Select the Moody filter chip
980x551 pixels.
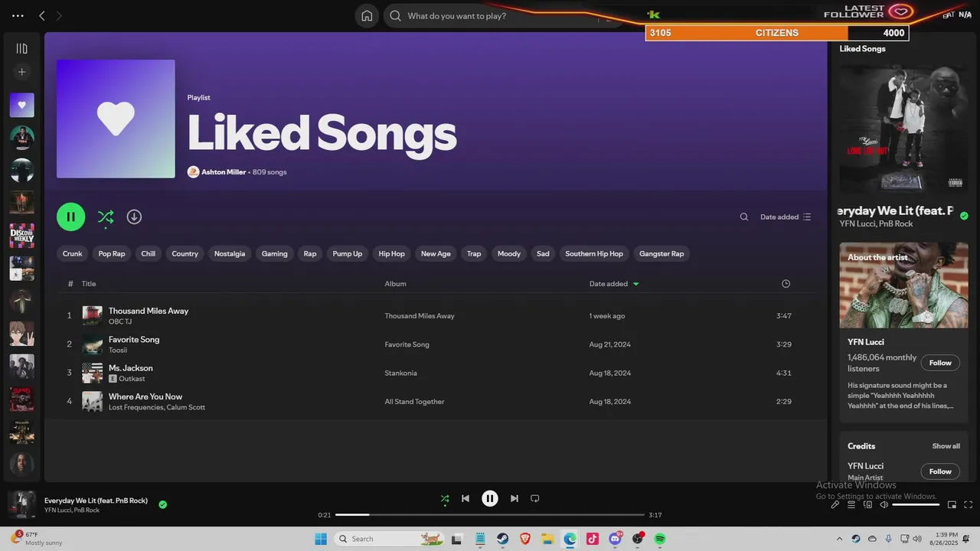[509, 253]
